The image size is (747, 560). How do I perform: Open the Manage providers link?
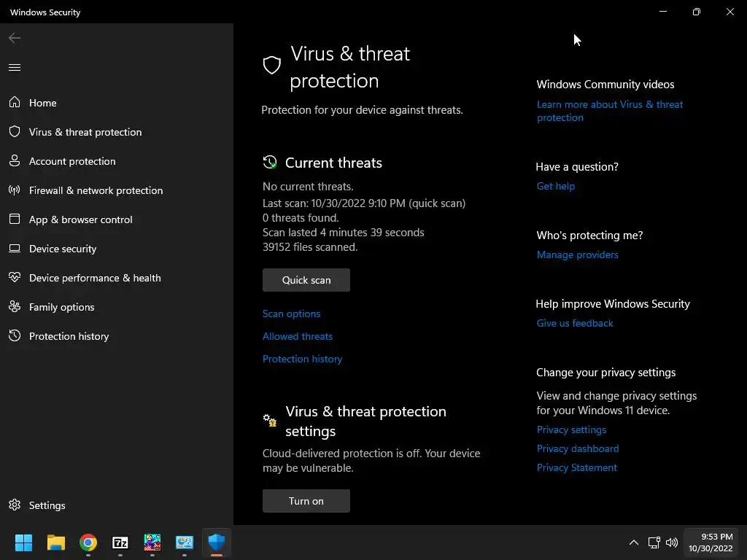578,254
